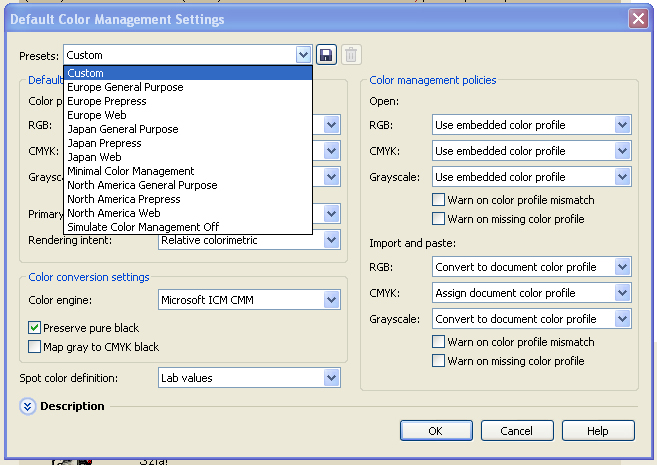Toggle Map gray to CMYK black
This screenshot has height=465, width=657.
(x=35, y=347)
